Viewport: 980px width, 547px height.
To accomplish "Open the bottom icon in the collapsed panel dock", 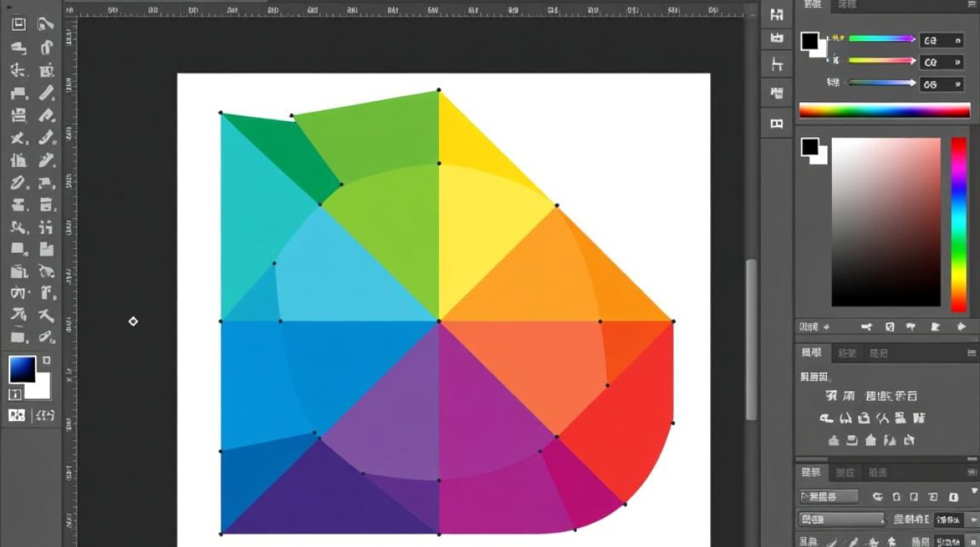I will (777, 123).
